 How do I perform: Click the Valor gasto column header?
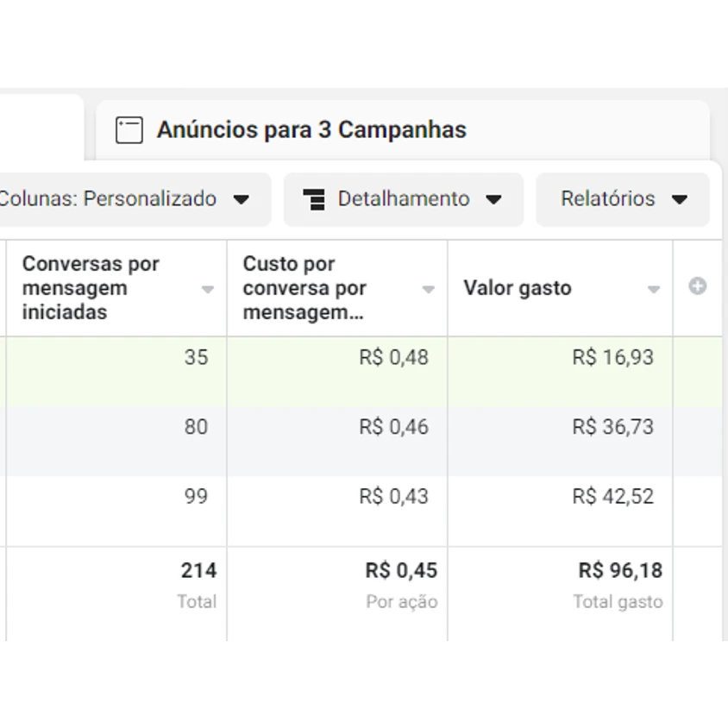(x=518, y=288)
